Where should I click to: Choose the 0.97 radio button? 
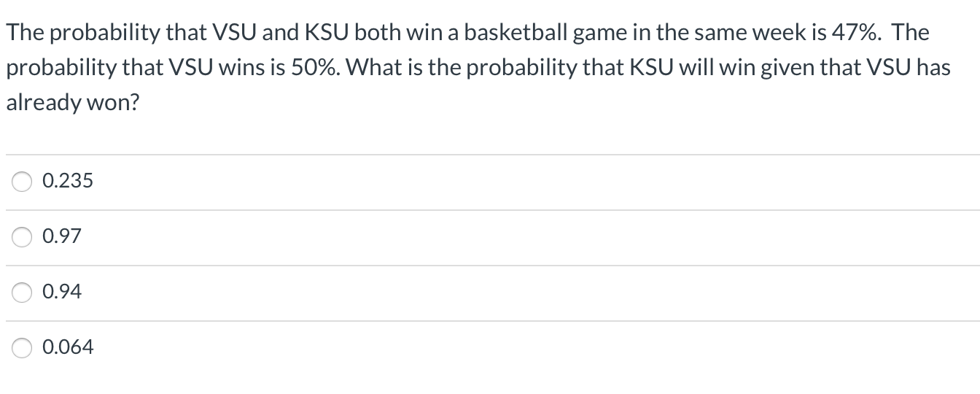click(22, 237)
